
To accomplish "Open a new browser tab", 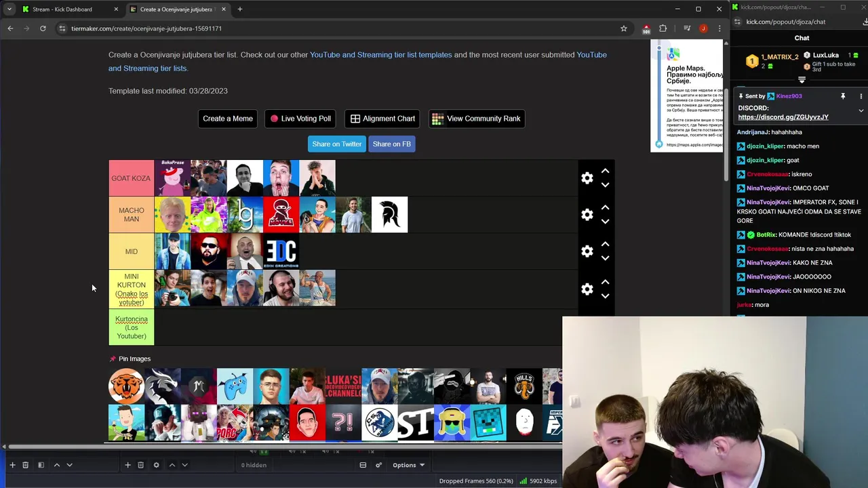I will click(x=239, y=9).
